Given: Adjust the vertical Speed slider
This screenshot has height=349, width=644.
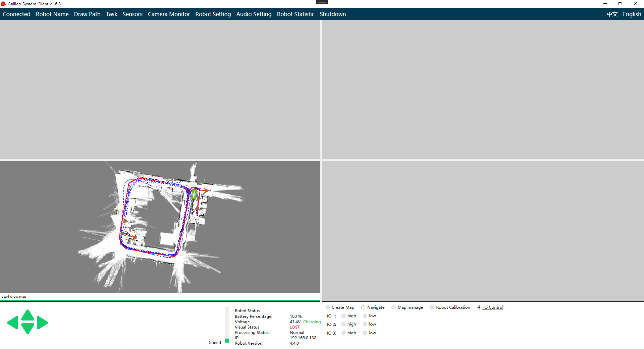Looking at the screenshot, I should tap(227, 340).
